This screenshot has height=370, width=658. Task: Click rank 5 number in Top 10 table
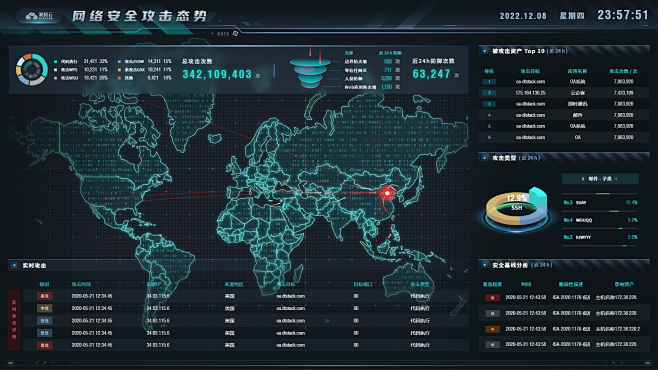click(x=489, y=126)
